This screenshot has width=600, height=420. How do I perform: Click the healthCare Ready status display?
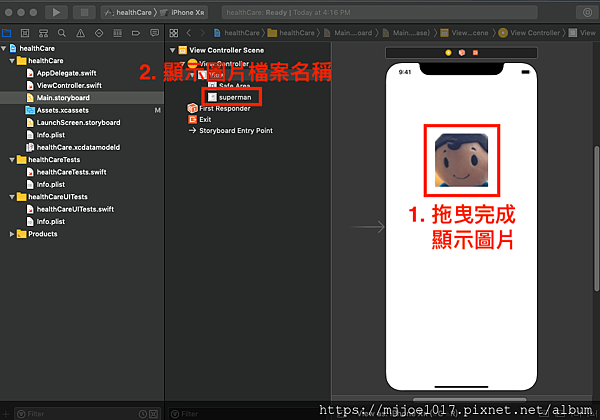[x=379, y=13]
